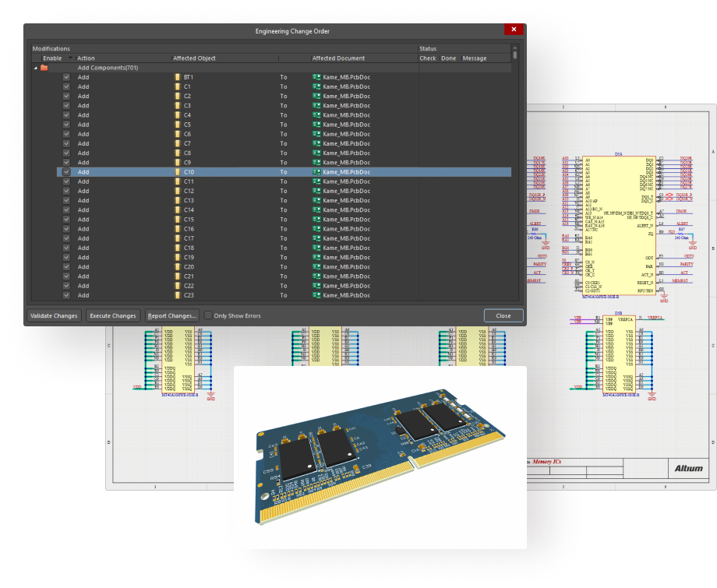Uncheck the Enable box for C3

point(66,106)
